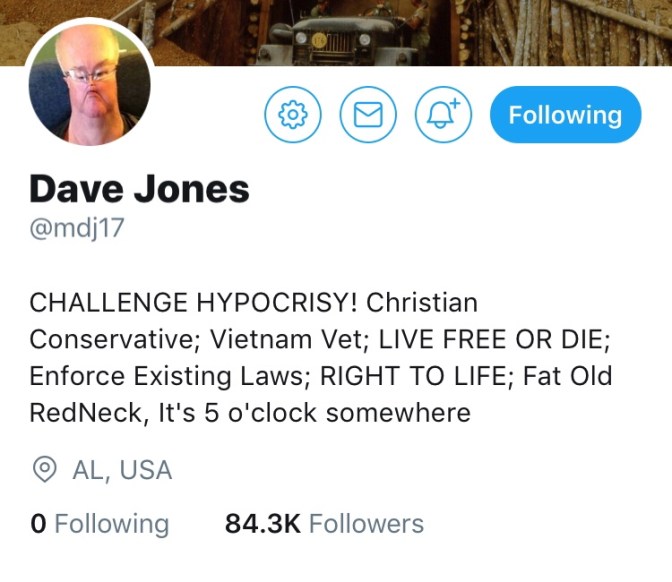Click the @mdj17 username handle
This screenshot has width=672, height=582.
[x=77, y=228]
